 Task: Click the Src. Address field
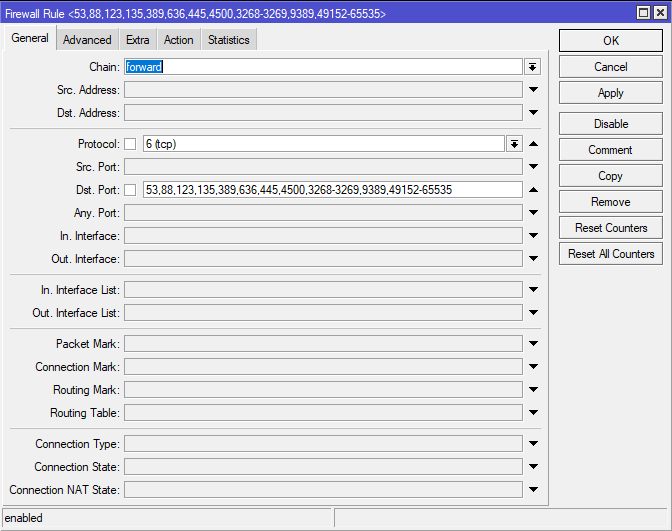[x=323, y=90]
